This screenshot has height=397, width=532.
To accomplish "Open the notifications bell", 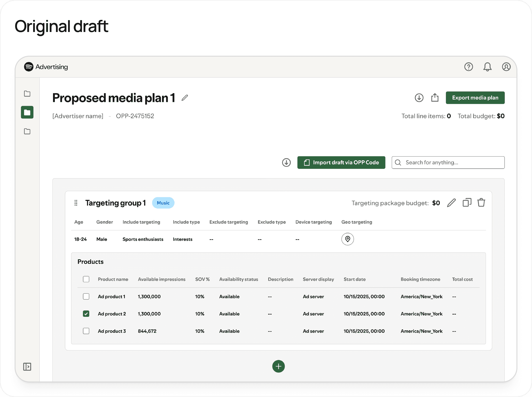I will (487, 67).
